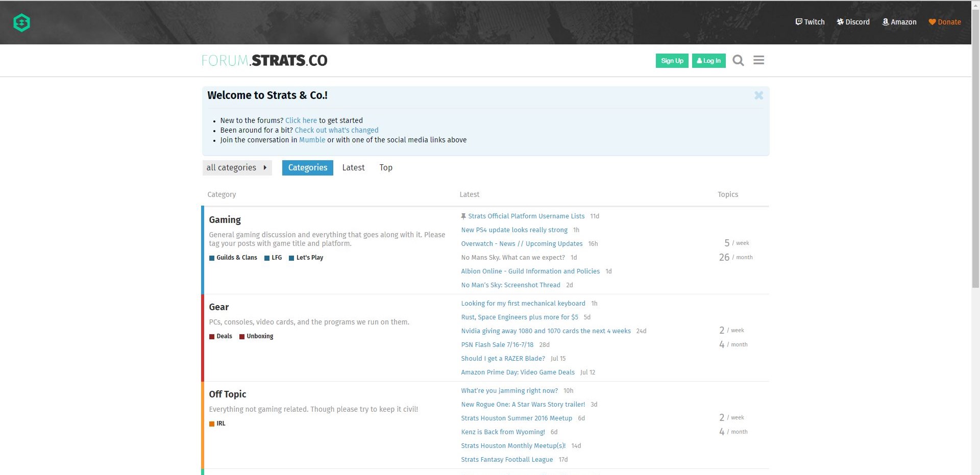Image resolution: width=980 pixels, height=475 pixels.
Task: Click Gaming's '26 / month' topic count
Action: coord(736,258)
